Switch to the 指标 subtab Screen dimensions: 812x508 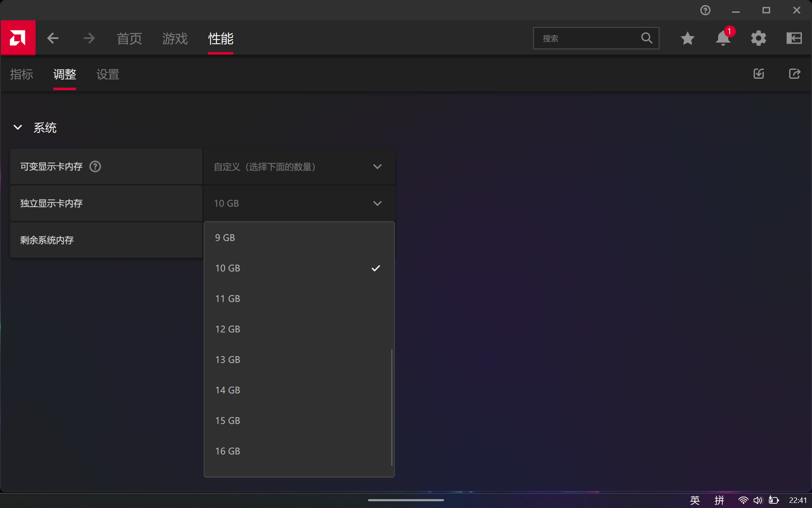pyautogui.click(x=22, y=75)
